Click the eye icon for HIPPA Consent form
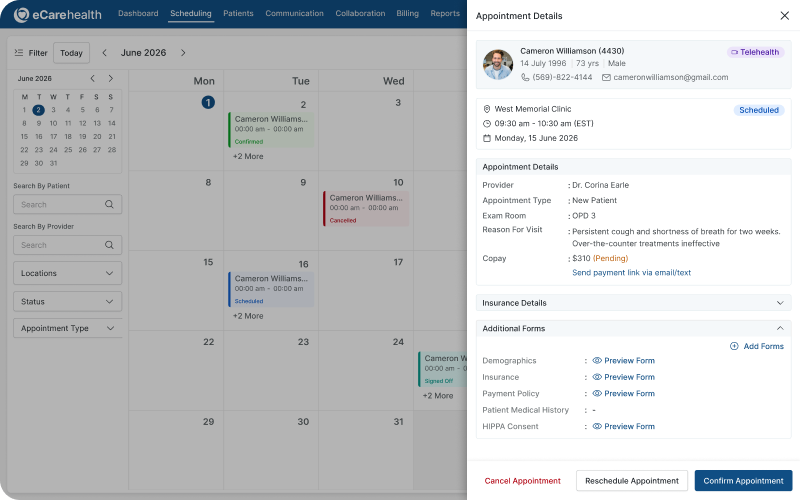Viewport: 800px width, 500px height. point(597,426)
